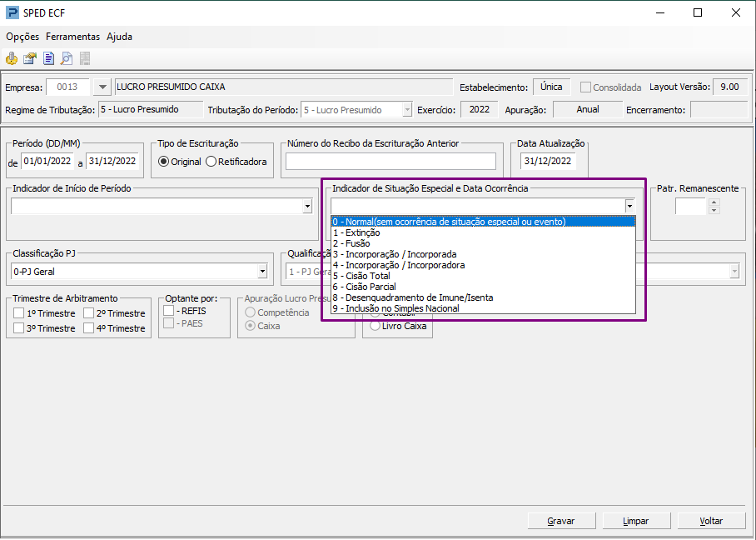Choose 8 - Desenquadramento de Imune/Isenta

(483, 297)
